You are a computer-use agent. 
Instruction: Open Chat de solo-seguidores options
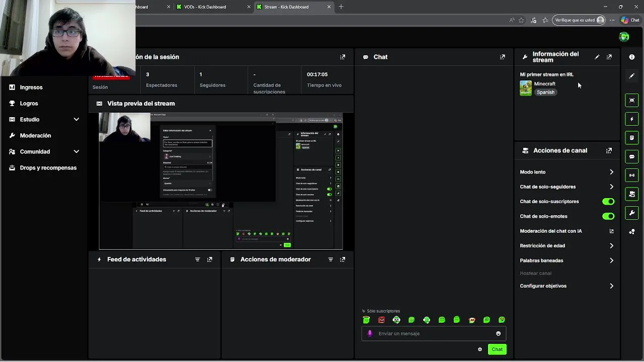(x=567, y=187)
